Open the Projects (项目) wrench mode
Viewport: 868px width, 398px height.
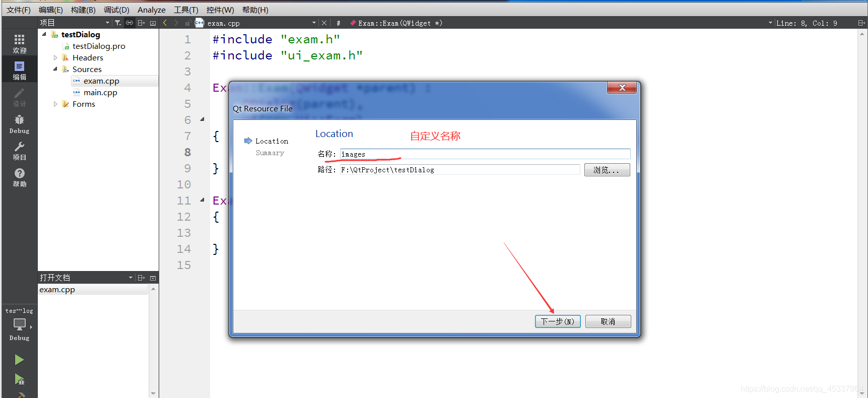[19, 151]
